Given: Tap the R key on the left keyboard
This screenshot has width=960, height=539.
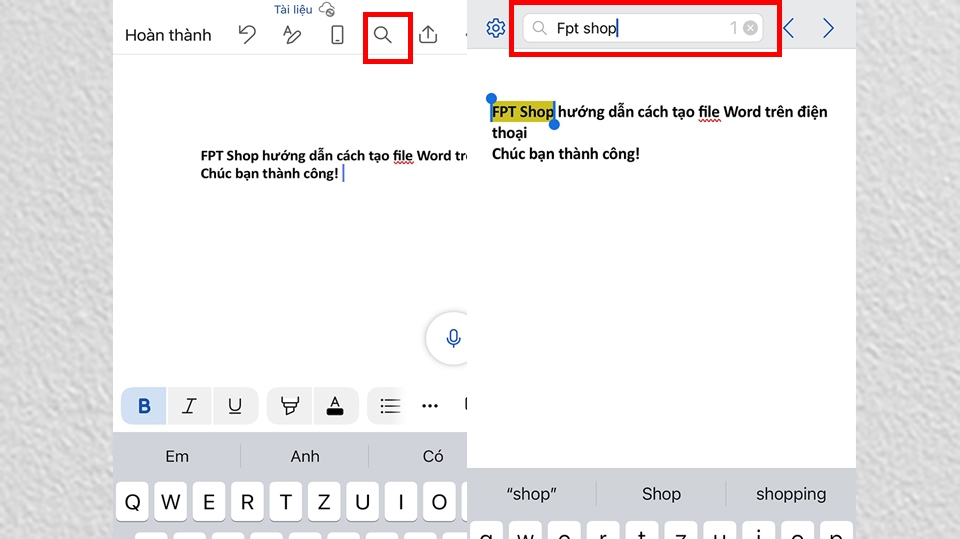Looking at the screenshot, I should [247, 502].
